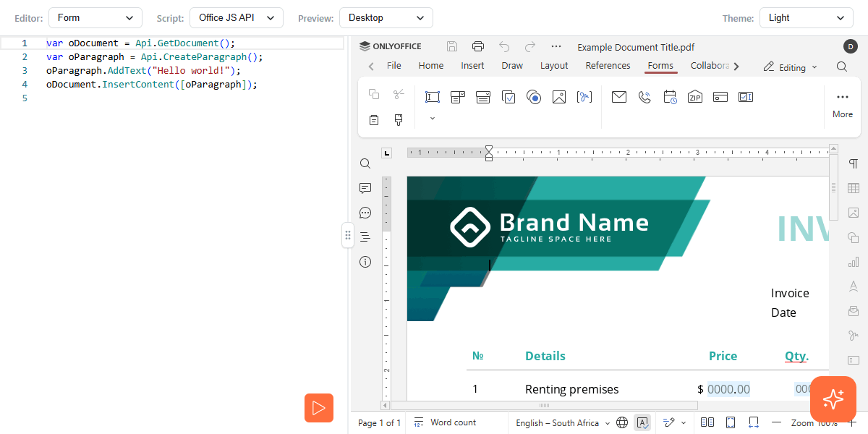Insert a text field form
Screen dimensions: 868x434
tap(433, 97)
